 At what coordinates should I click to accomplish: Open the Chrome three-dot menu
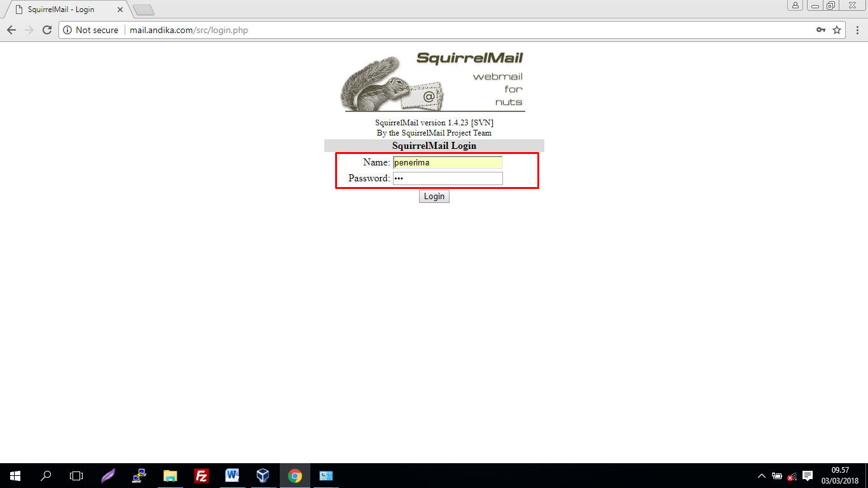(x=857, y=30)
